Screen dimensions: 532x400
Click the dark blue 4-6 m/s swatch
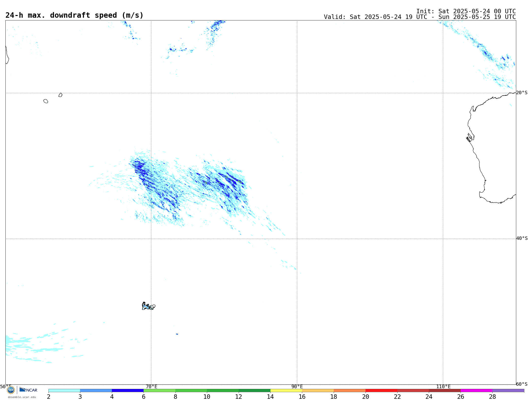(128, 391)
